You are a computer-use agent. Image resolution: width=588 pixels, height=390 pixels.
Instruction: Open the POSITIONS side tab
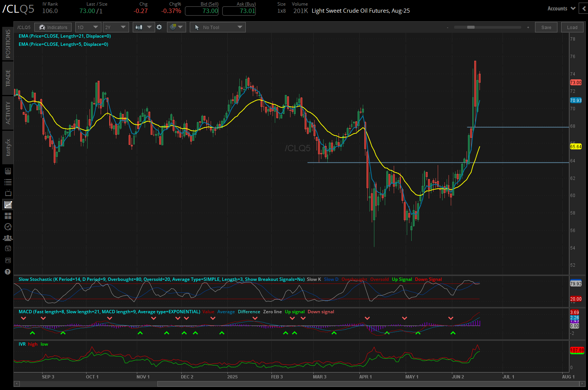(8, 44)
